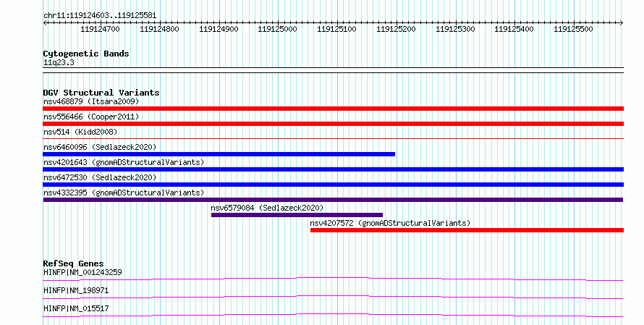Click the HINFP NM_015517 pink gene line
644x325 pixels.
click(333, 315)
